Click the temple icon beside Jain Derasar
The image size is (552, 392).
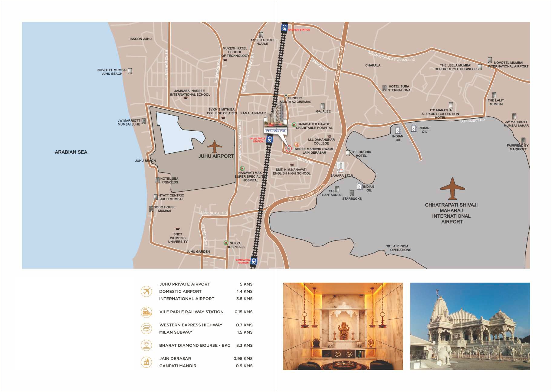pos(146,362)
